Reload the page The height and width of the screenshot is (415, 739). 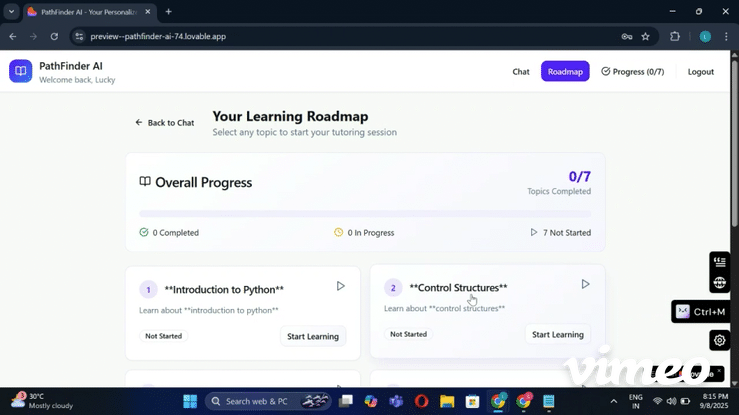54,36
